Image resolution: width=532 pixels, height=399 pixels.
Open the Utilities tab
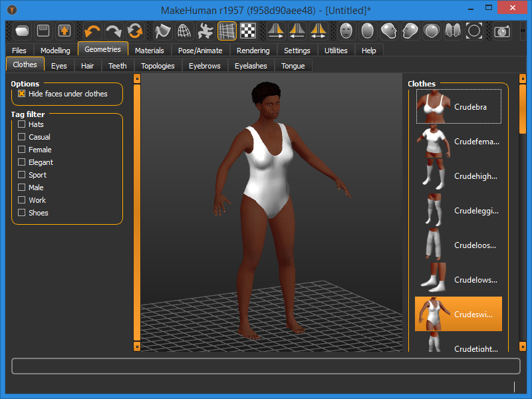(x=336, y=51)
